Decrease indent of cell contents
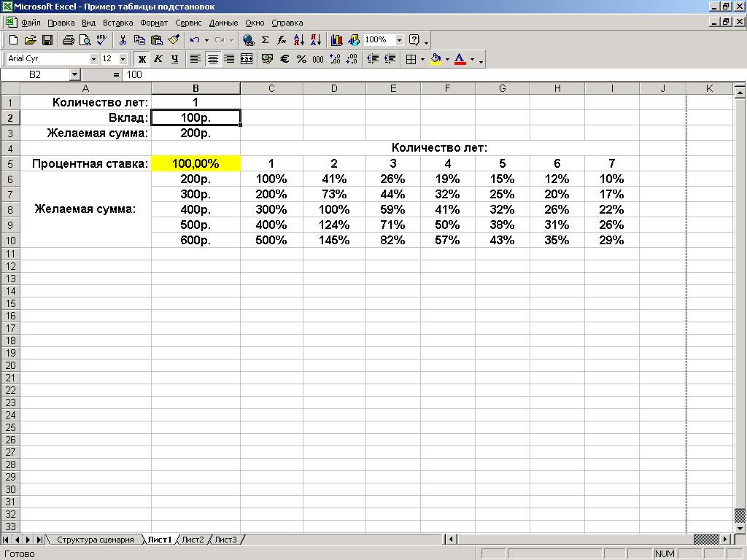This screenshot has width=747, height=560. pos(373,59)
